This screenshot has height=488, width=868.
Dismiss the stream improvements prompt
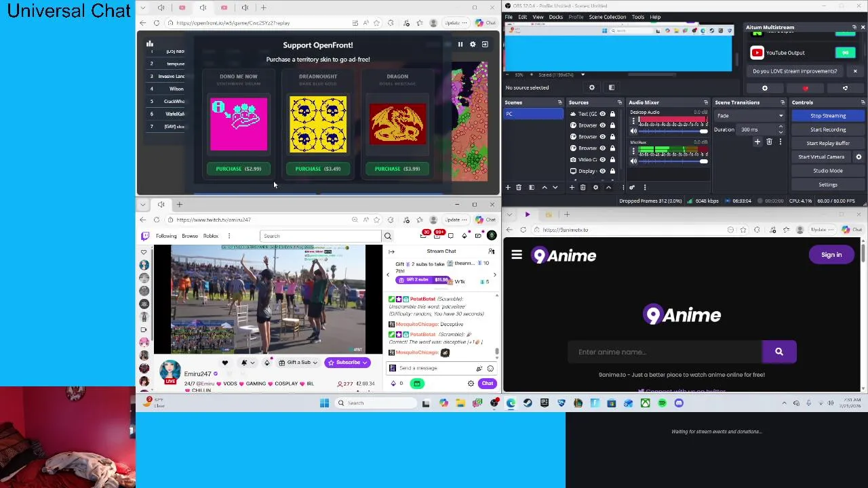click(855, 71)
